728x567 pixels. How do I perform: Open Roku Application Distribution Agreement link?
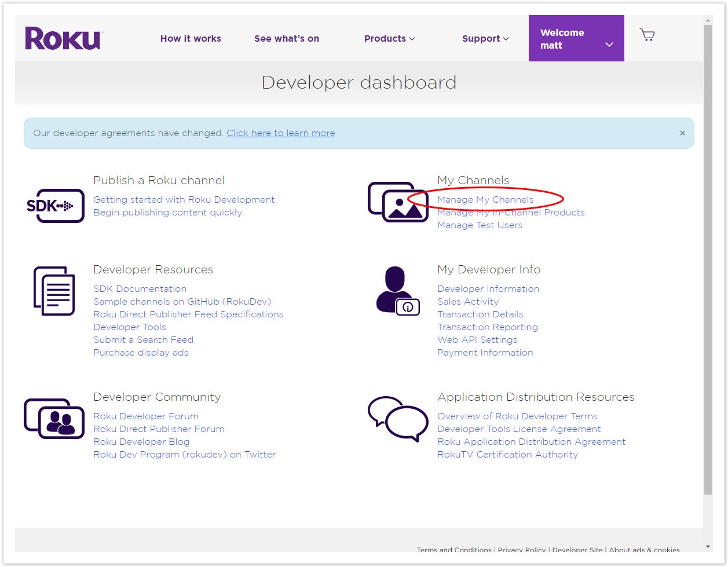532,442
